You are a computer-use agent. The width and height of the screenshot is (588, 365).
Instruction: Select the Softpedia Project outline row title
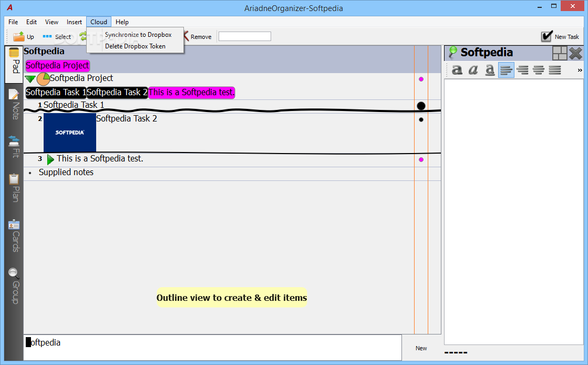click(81, 78)
